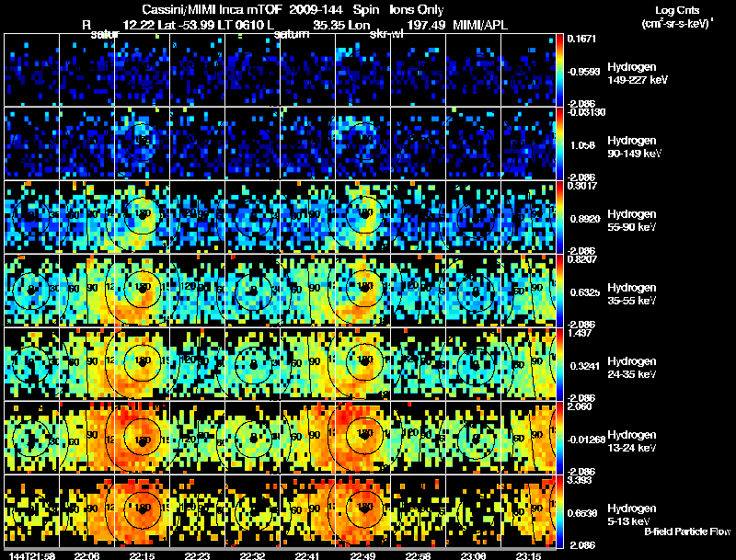Click the 'Hydrogen 149-227 keV' row label
Image resolution: width=736 pixels, height=560 pixels.
point(638,74)
